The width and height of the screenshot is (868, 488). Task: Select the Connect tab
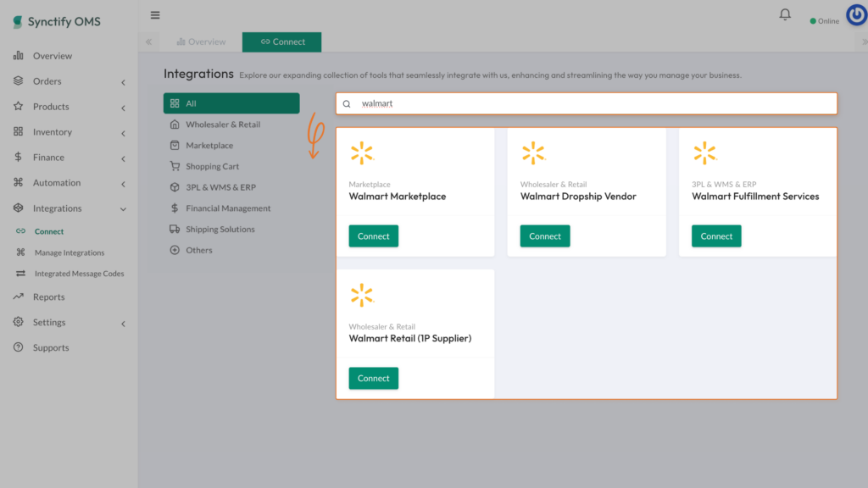pyautogui.click(x=281, y=42)
